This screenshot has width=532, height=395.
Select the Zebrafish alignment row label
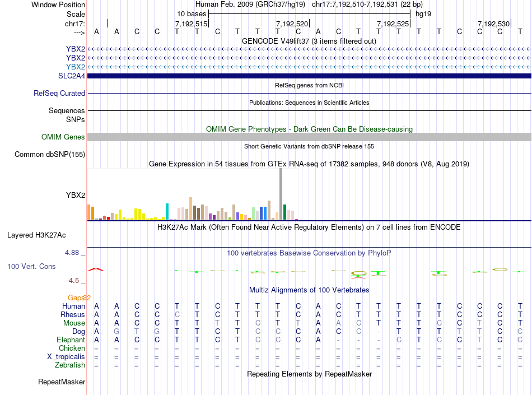[x=70, y=365]
